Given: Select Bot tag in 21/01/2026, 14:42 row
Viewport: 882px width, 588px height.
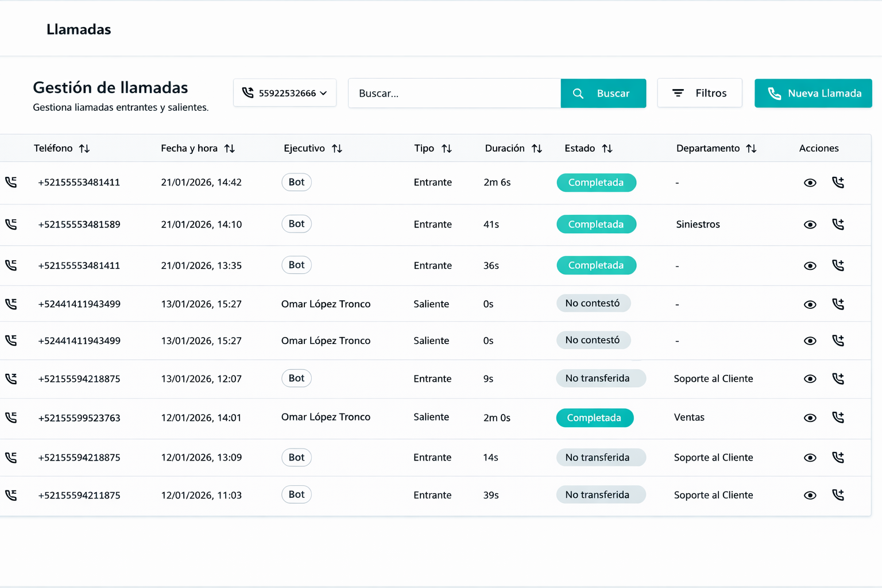Looking at the screenshot, I should (x=296, y=182).
